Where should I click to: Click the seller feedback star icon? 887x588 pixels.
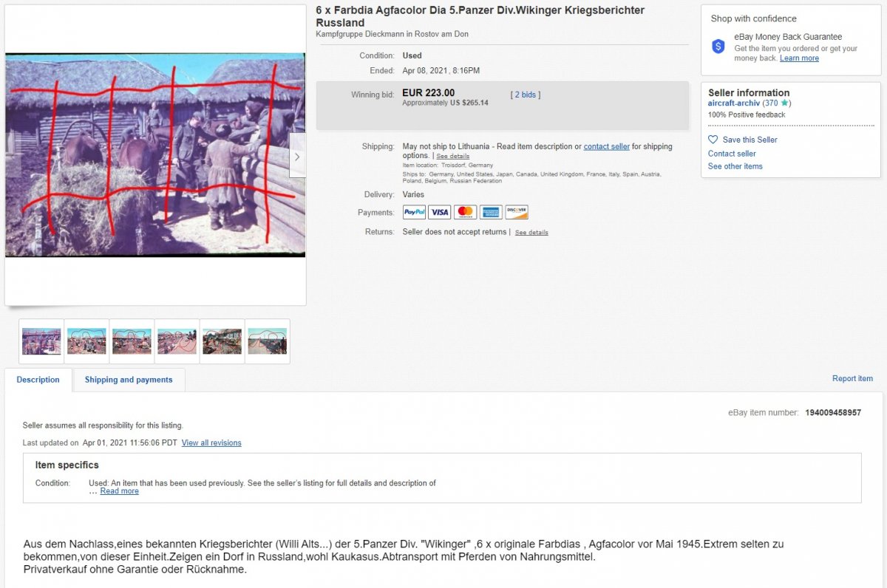pyautogui.click(x=785, y=103)
